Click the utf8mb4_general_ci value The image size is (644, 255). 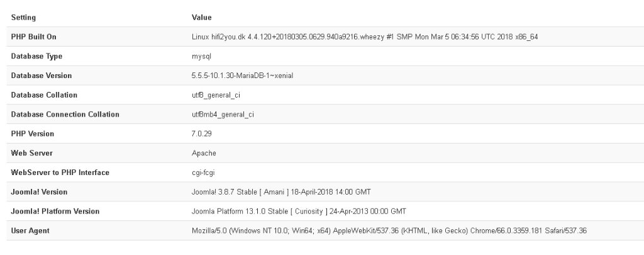[x=223, y=115]
